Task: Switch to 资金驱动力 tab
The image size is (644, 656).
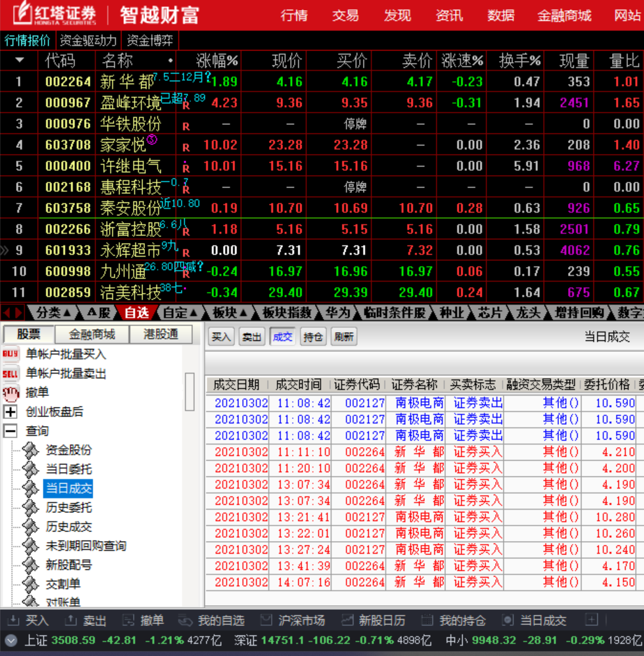Action: point(88,41)
